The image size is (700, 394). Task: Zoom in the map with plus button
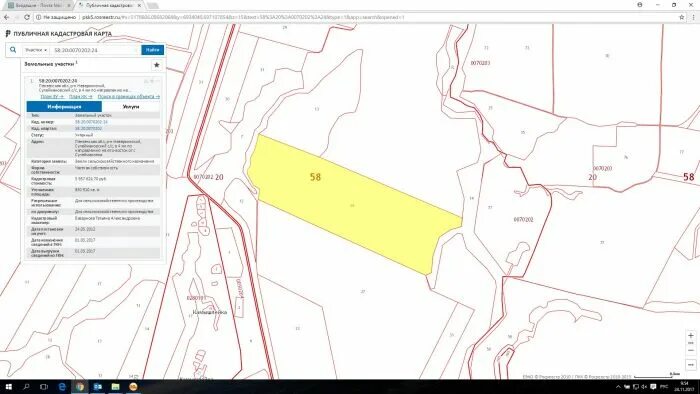(691, 336)
